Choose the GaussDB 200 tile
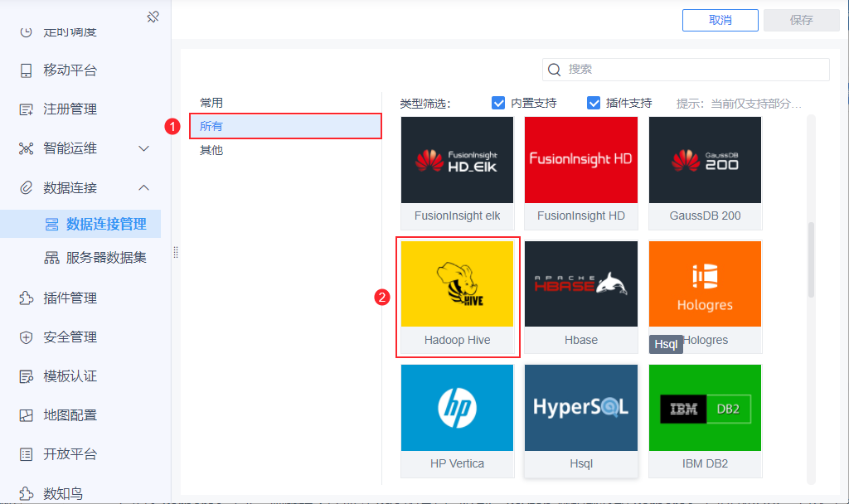 pyautogui.click(x=705, y=173)
